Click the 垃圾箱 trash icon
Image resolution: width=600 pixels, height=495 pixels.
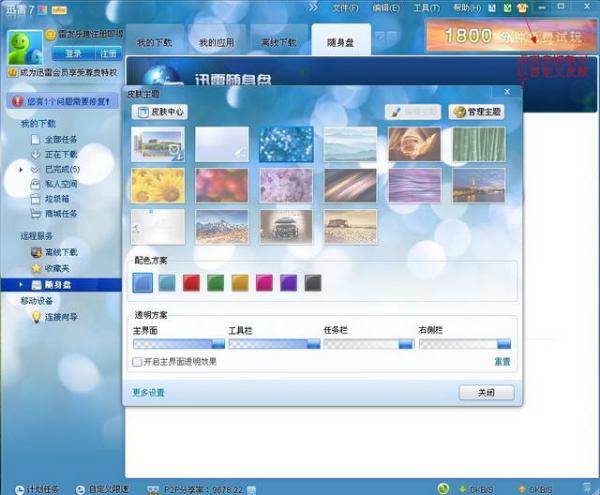click(35, 199)
